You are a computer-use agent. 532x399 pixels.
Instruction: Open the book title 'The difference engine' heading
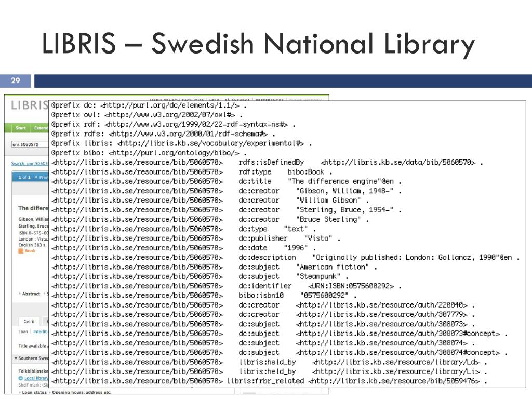[x=33, y=208]
